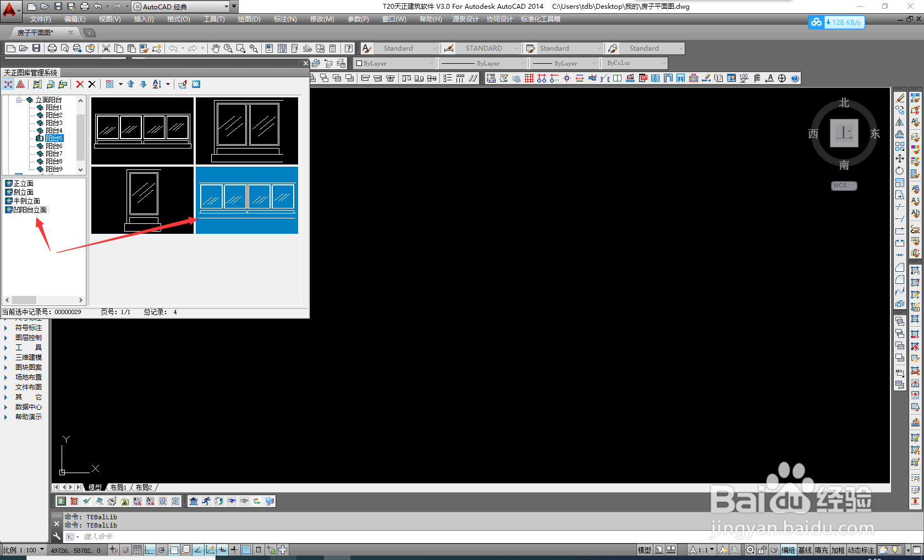Click the black X delete icon in library toolbar
The width and height of the screenshot is (924, 560).
92,84
